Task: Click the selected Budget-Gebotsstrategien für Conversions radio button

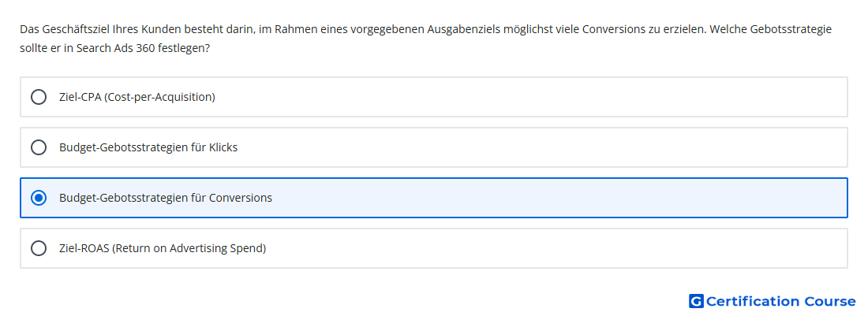Action: (39, 198)
